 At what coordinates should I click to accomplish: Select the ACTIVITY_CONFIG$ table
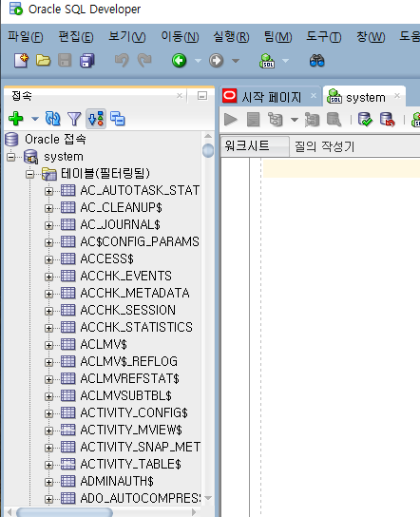tap(134, 412)
